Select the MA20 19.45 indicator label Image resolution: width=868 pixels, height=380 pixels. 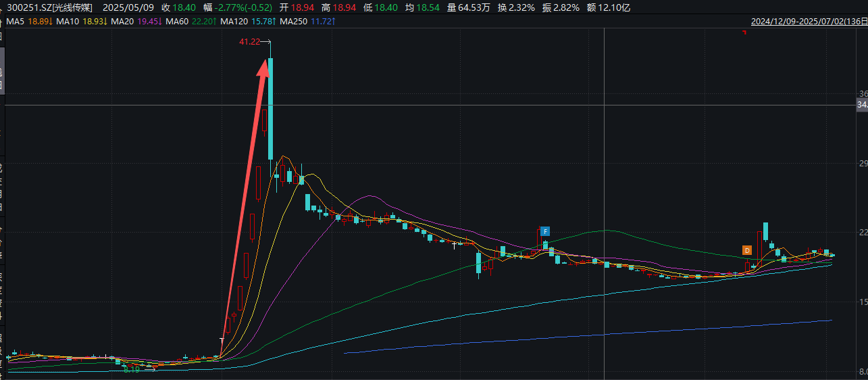[x=137, y=22]
